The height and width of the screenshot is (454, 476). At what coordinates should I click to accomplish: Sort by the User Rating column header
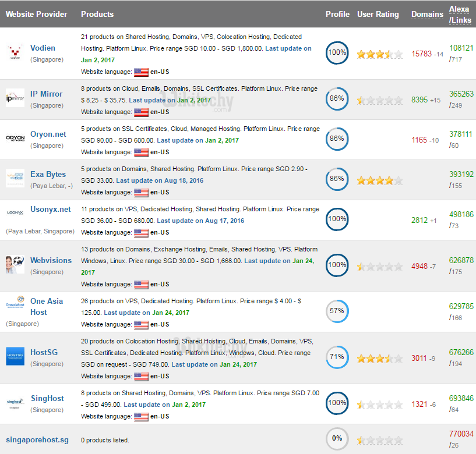pos(378,14)
